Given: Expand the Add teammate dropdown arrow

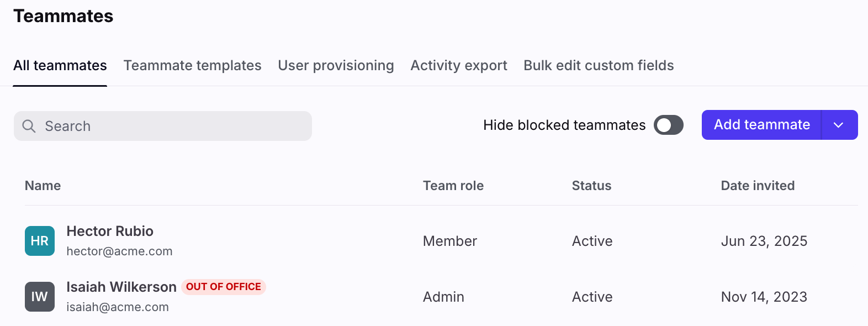Looking at the screenshot, I should [839, 125].
